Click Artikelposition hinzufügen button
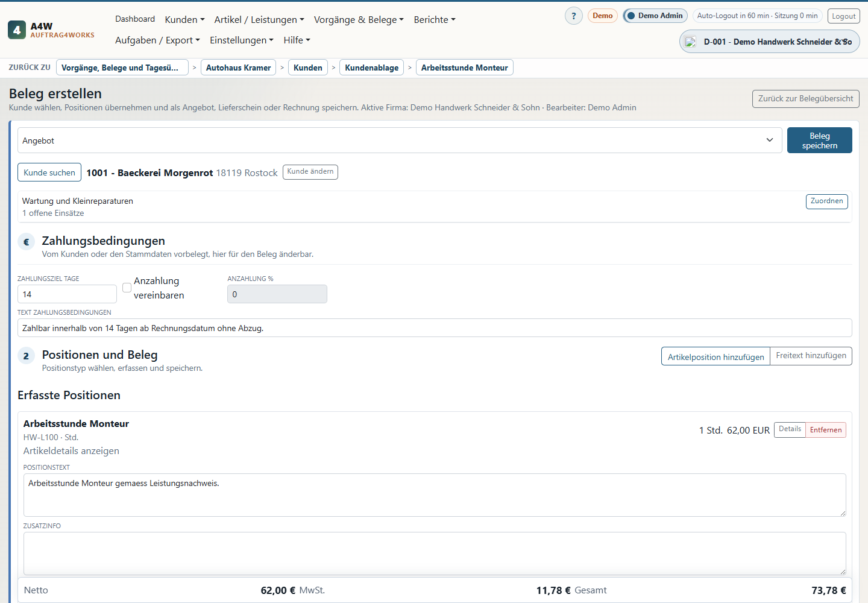Screen dimensions: 868x603 pos(715,357)
